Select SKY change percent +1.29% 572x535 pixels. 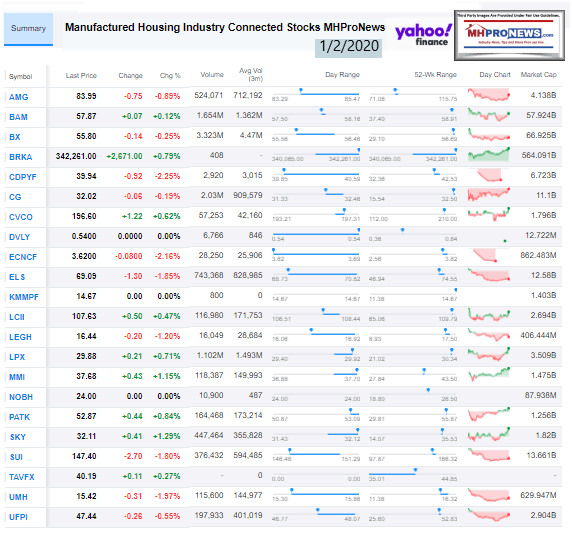click(167, 437)
